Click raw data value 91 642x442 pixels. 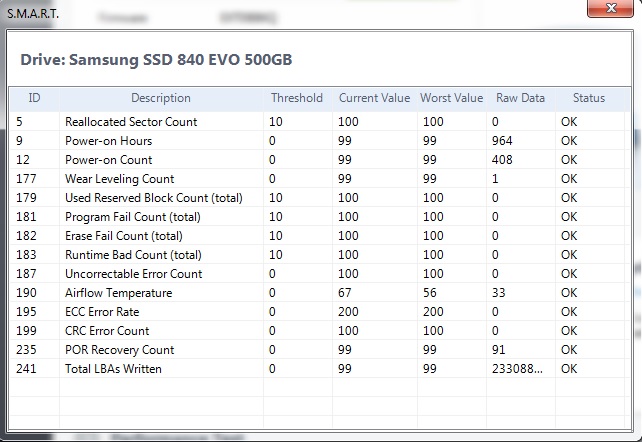[x=499, y=350]
